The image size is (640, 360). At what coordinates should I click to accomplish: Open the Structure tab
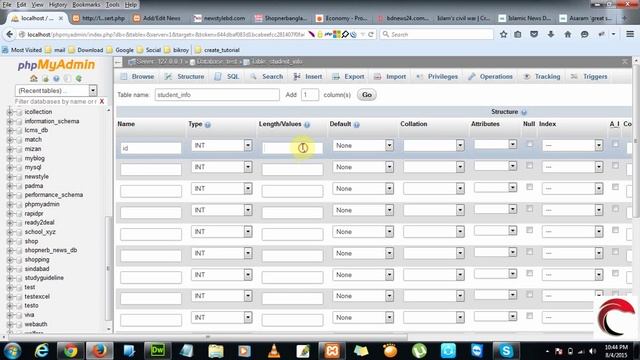(184, 77)
